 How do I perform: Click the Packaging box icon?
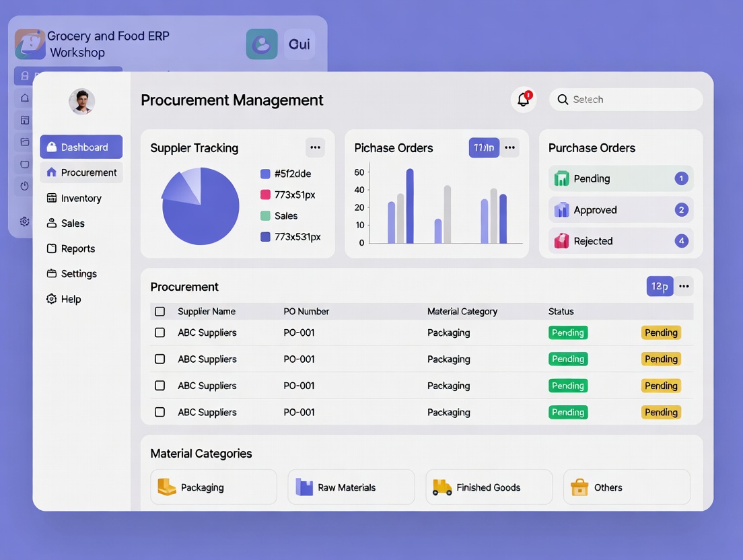[166, 487]
